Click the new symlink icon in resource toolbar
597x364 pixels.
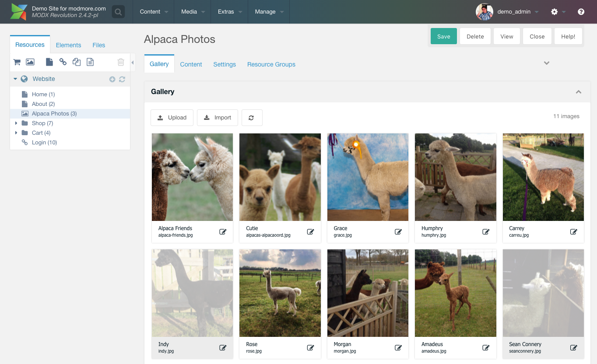point(77,62)
